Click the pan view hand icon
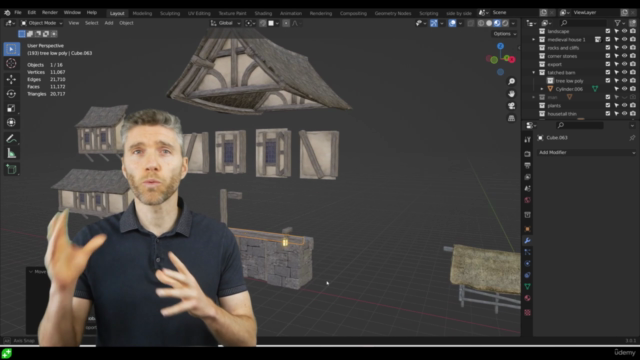Image resolution: width=640 pixels, height=360 pixels. [511, 94]
